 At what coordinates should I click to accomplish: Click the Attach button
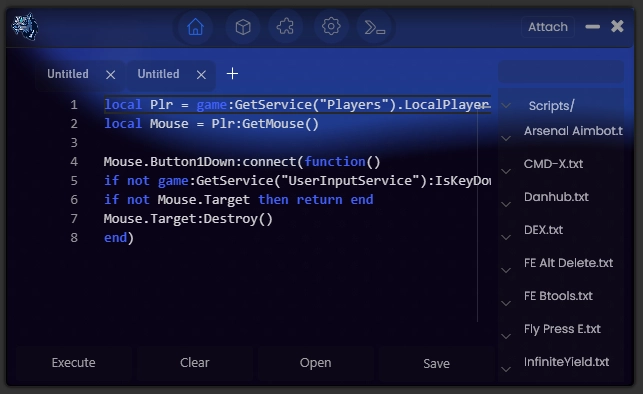[x=548, y=27]
